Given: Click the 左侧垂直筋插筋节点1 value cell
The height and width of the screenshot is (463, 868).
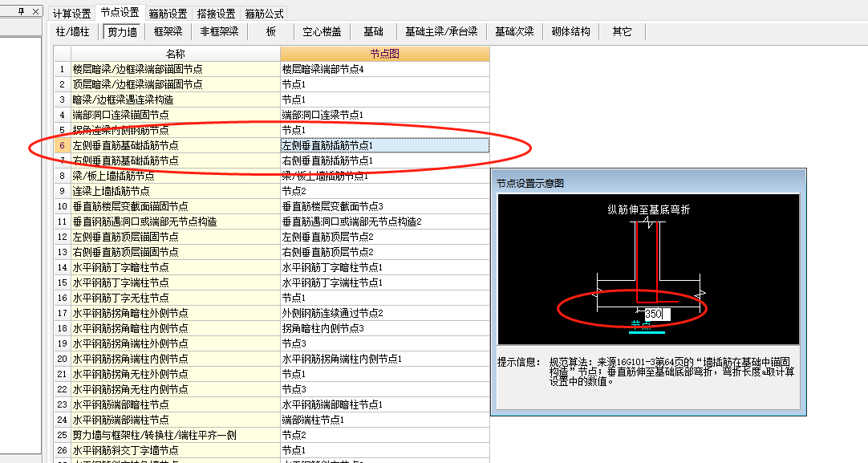Looking at the screenshot, I should click(x=385, y=145).
